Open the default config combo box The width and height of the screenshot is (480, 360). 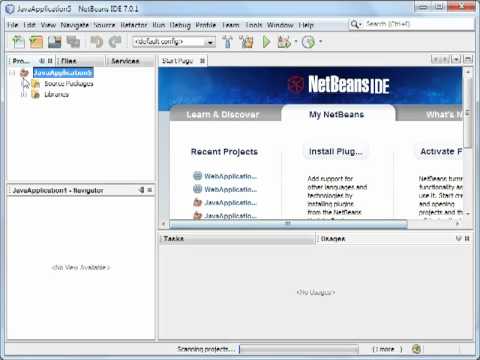pos(174,42)
